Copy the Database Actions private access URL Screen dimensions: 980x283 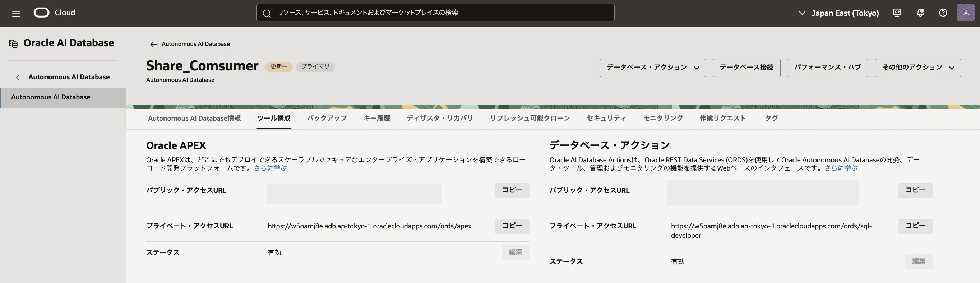point(915,226)
